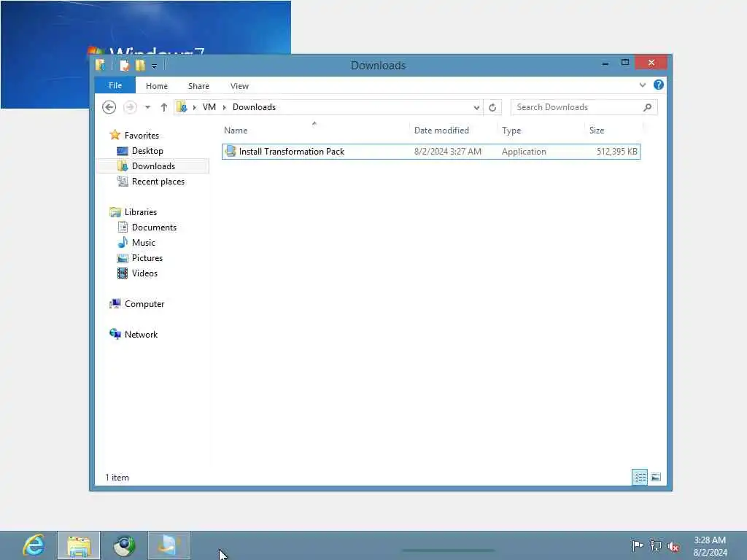Open Desktop in the navigation pane
The height and width of the screenshot is (560, 747).
pos(147,151)
